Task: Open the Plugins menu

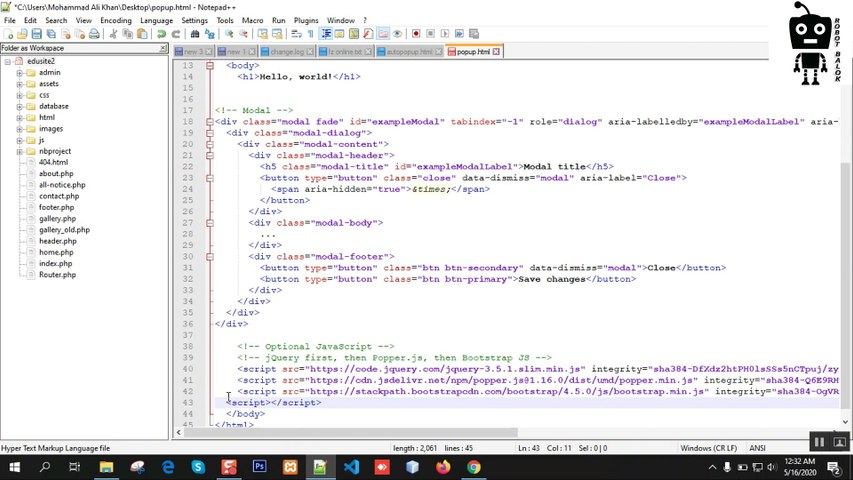Action: (x=306, y=20)
